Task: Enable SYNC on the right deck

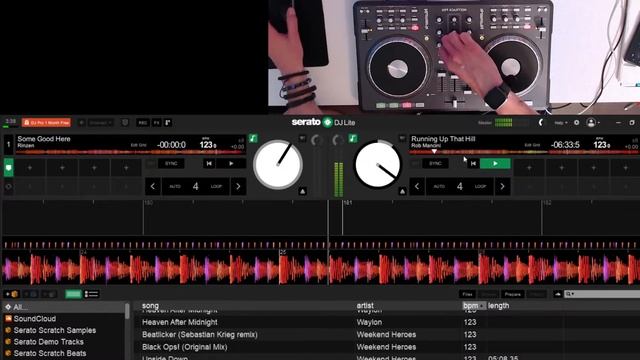Action: coord(435,164)
